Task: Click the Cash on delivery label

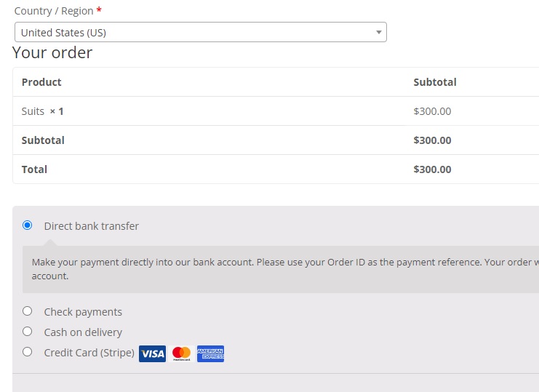Action: pos(83,332)
